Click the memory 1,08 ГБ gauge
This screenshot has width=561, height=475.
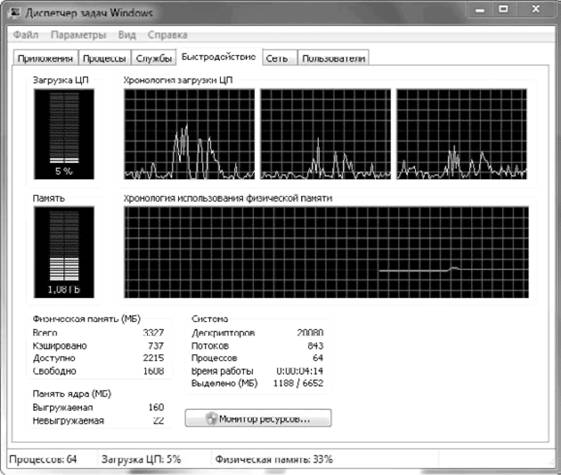pyautogui.click(x=64, y=252)
